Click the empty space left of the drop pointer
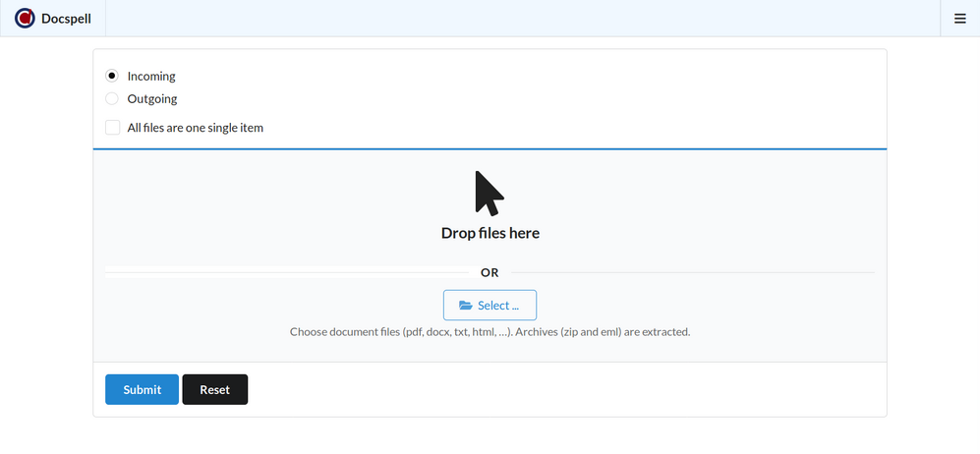 point(295,197)
